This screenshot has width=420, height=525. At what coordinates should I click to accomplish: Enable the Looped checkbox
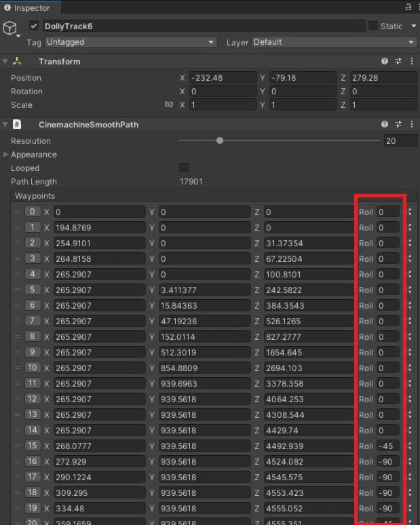[184, 168]
